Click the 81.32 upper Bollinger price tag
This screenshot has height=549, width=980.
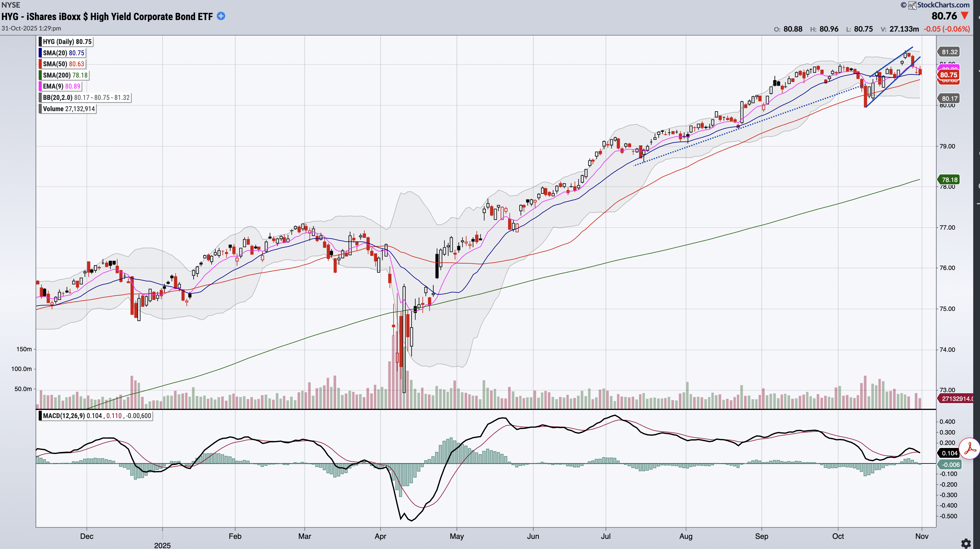(x=949, y=52)
